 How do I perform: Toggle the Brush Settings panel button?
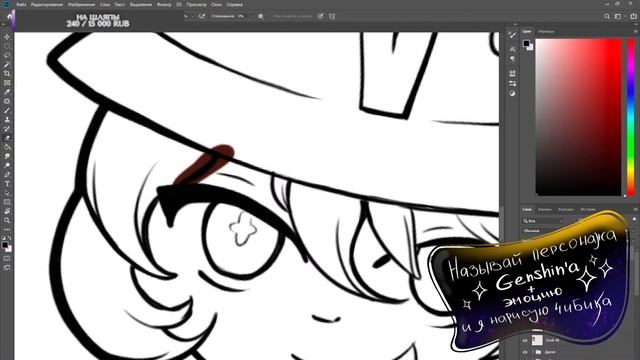[x=202, y=16]
